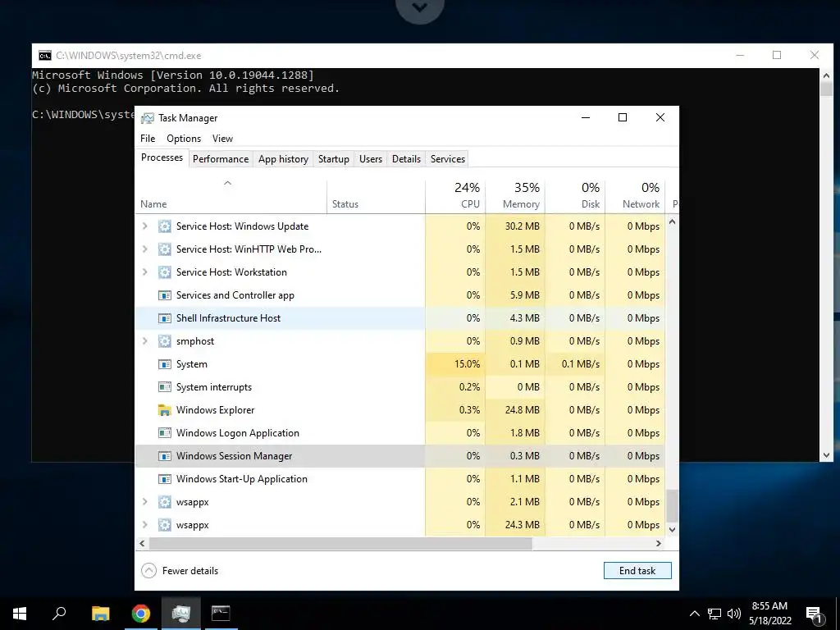Screen dimensions: 840x630
Task: Show hidden tray icons chevron
Action: 694,614
